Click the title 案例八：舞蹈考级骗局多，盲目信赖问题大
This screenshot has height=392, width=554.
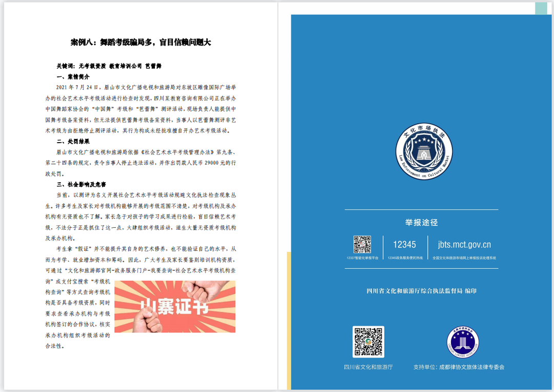click(141, 43)
